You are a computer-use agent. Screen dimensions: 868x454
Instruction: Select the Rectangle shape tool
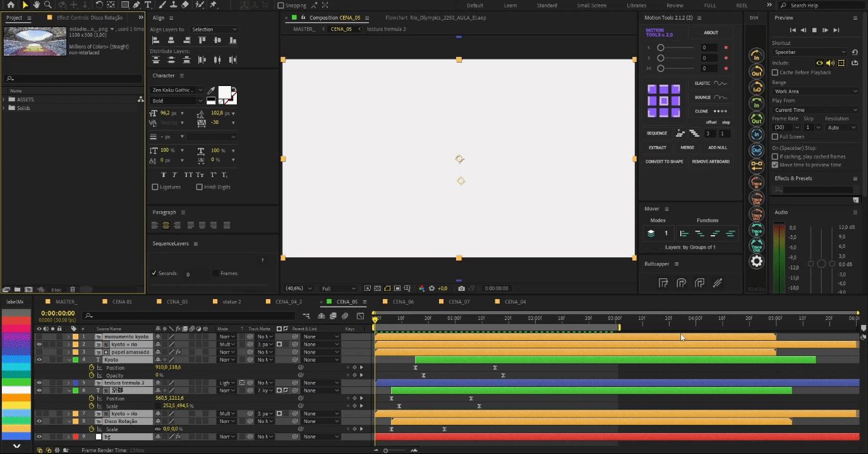coord(125,5)
